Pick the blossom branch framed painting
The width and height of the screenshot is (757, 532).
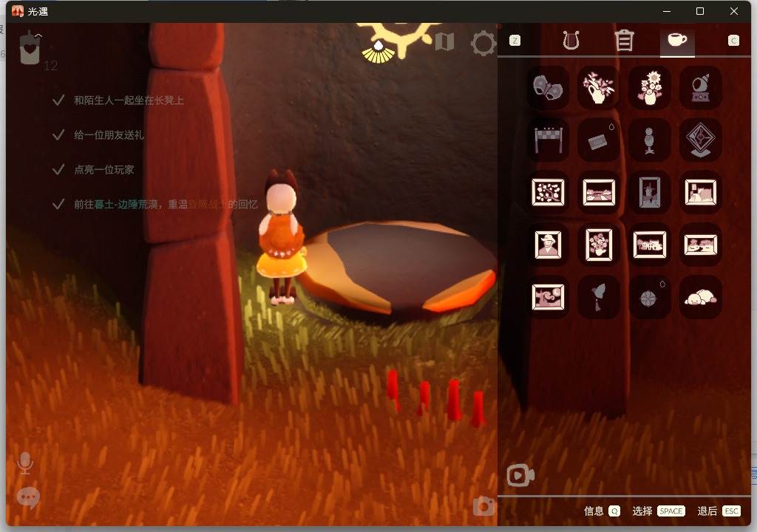[548, 192]
